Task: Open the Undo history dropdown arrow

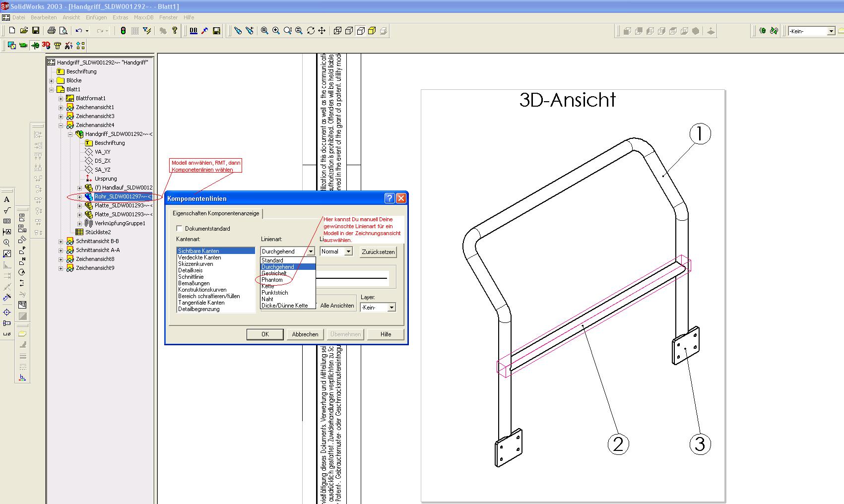Action: [x=87, y=31]
